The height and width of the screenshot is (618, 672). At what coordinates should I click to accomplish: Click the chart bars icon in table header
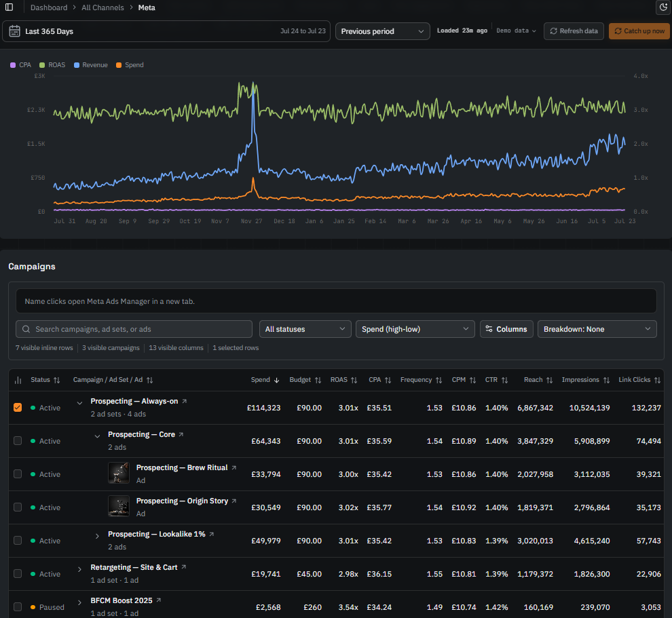tap(18, 381)
